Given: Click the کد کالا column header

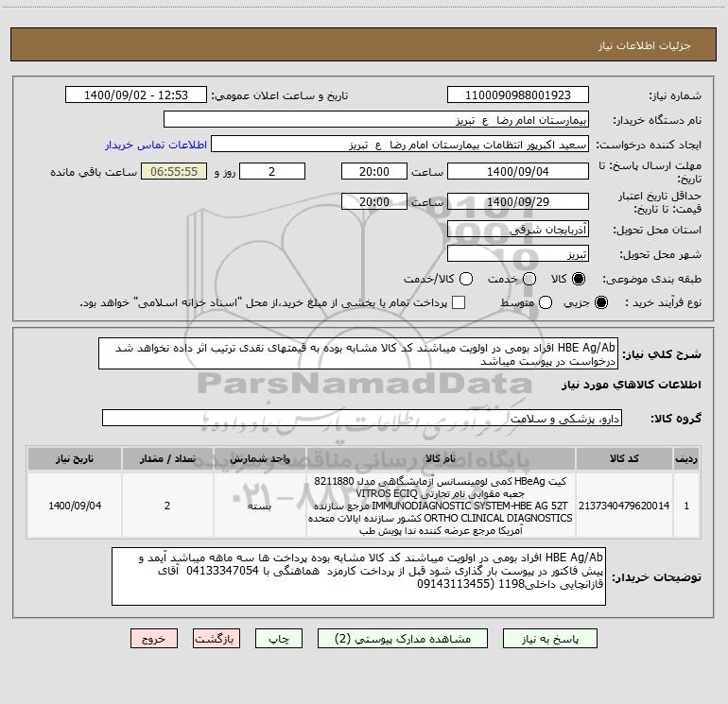Looking at the screenshot, I should click(x=624, y=458).
